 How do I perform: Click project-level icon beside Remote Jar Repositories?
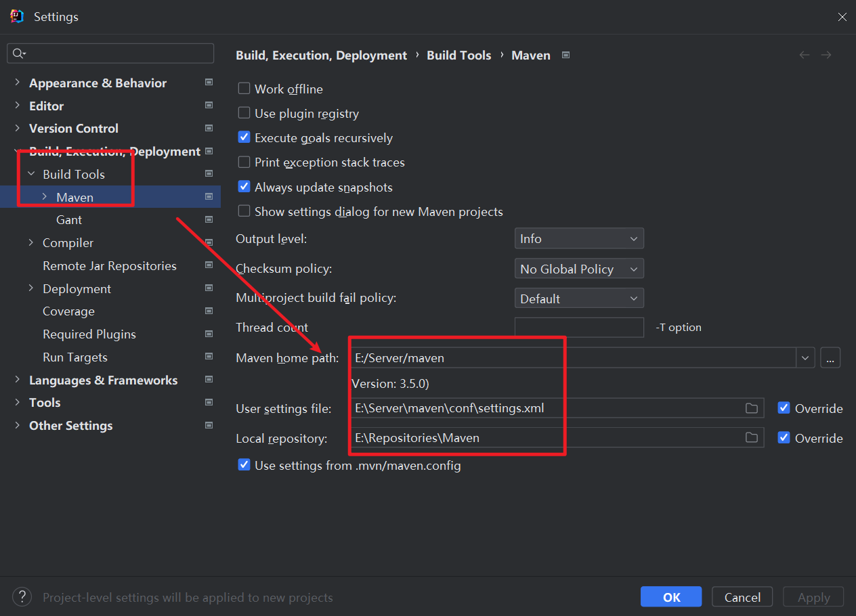[209, 265]
